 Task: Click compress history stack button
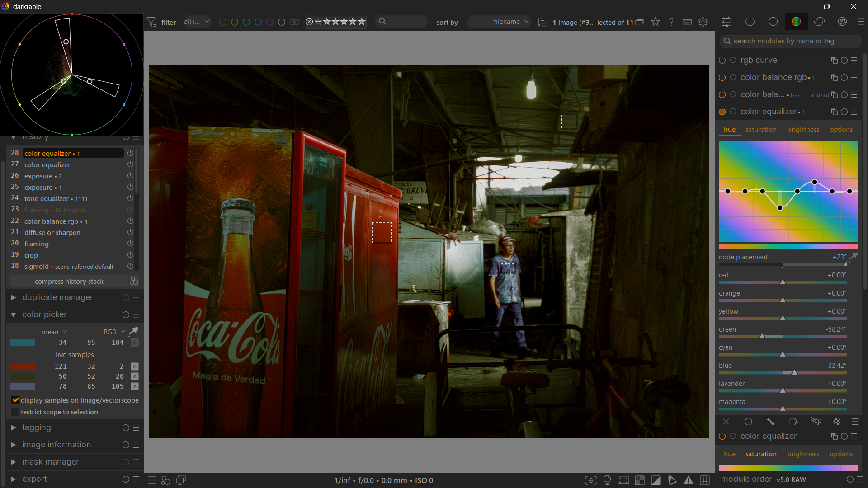[69, 281]
